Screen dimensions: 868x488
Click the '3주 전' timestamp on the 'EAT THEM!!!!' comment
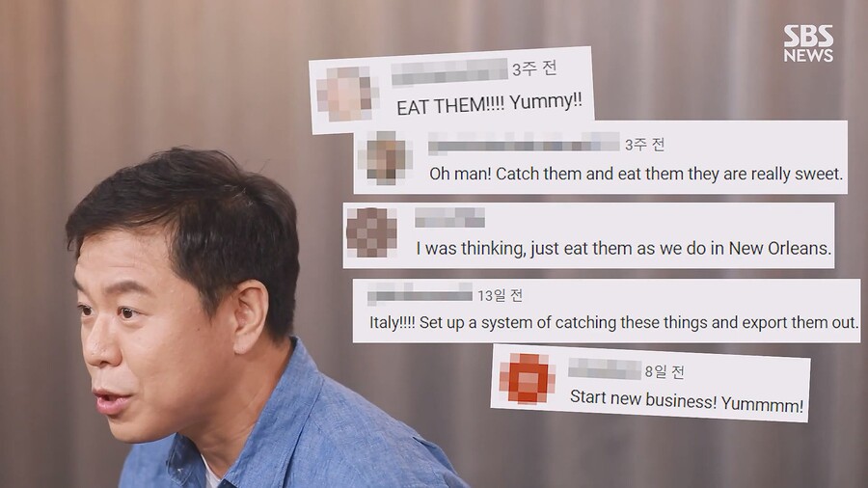coord(534,68)
